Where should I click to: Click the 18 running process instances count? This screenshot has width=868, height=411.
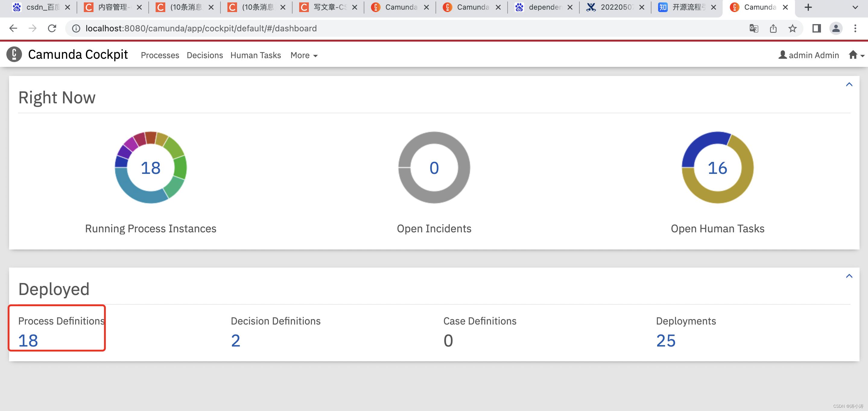(150, 168)
